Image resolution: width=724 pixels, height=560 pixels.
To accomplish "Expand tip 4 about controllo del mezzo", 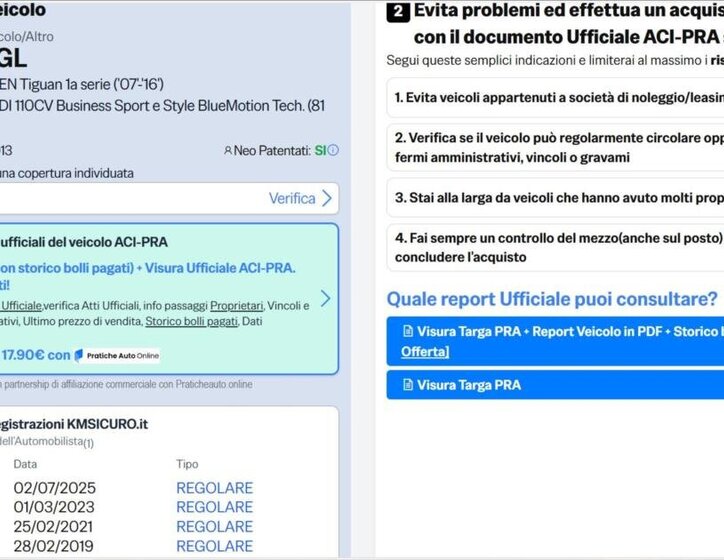I will point(555,248).
